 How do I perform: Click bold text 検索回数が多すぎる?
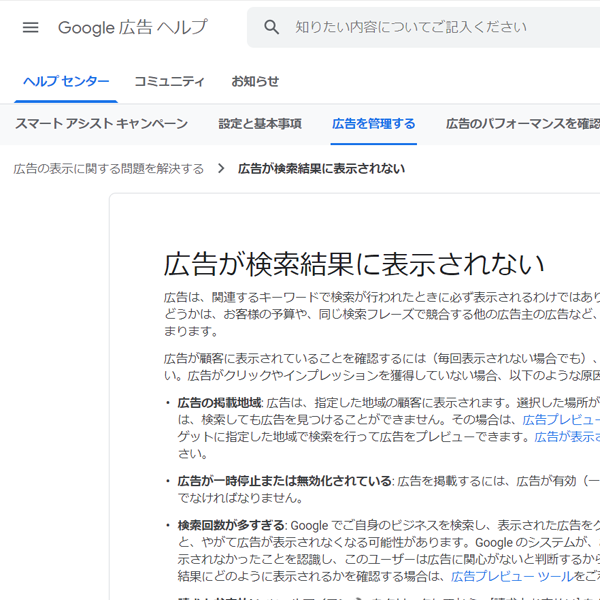[231, 525]
